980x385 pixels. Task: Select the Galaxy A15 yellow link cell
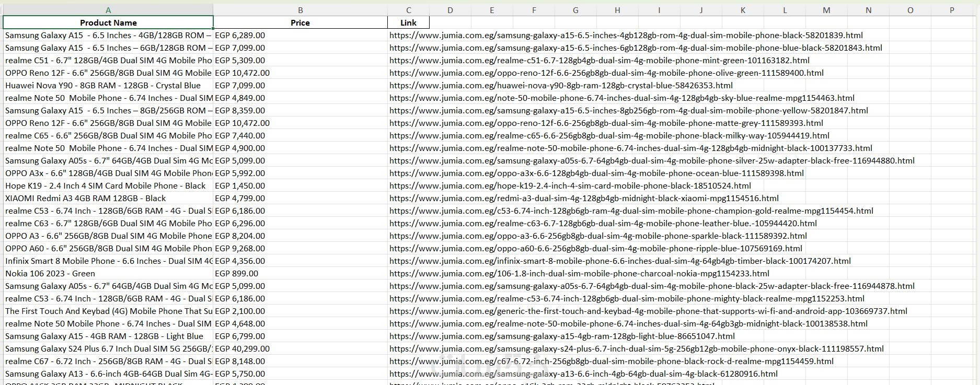click(x=629, y=110)
